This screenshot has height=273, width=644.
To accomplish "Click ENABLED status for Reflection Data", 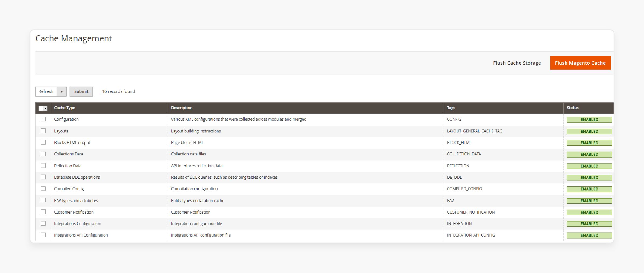I will [589, 166].
